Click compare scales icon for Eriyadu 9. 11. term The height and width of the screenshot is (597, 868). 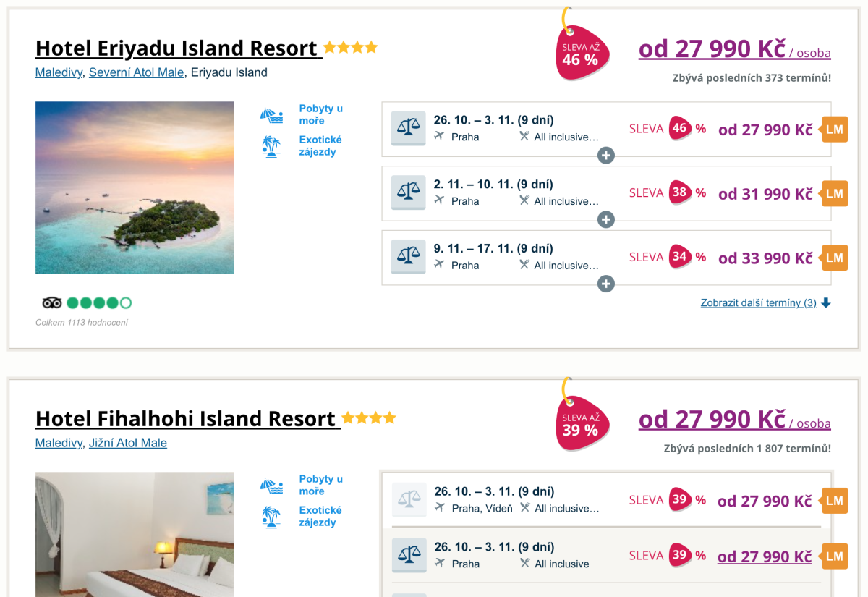pos(408,256)
